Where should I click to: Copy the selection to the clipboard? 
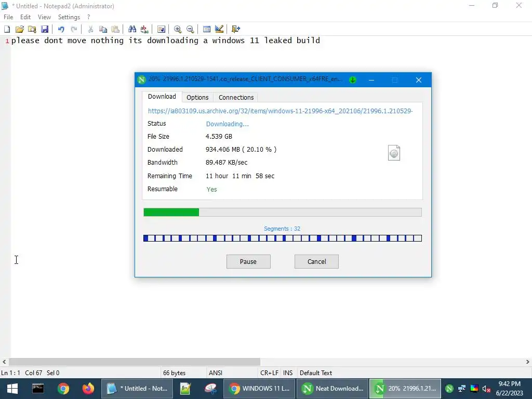103,29
